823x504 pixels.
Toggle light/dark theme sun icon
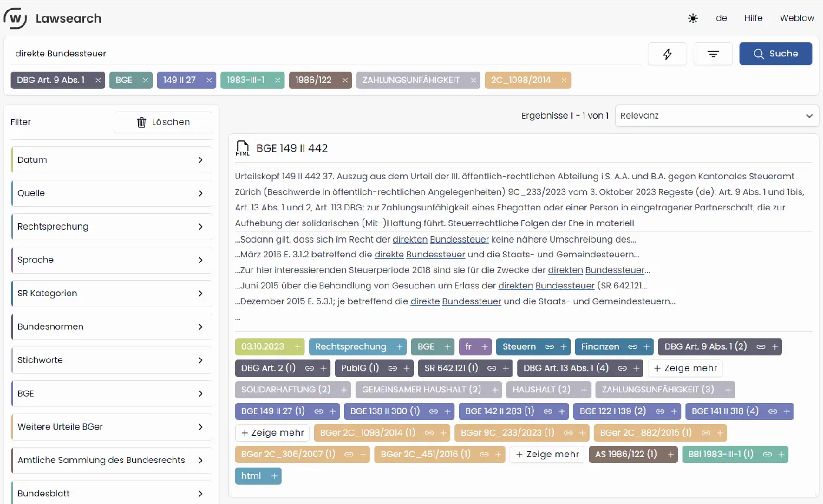(693, 18)
